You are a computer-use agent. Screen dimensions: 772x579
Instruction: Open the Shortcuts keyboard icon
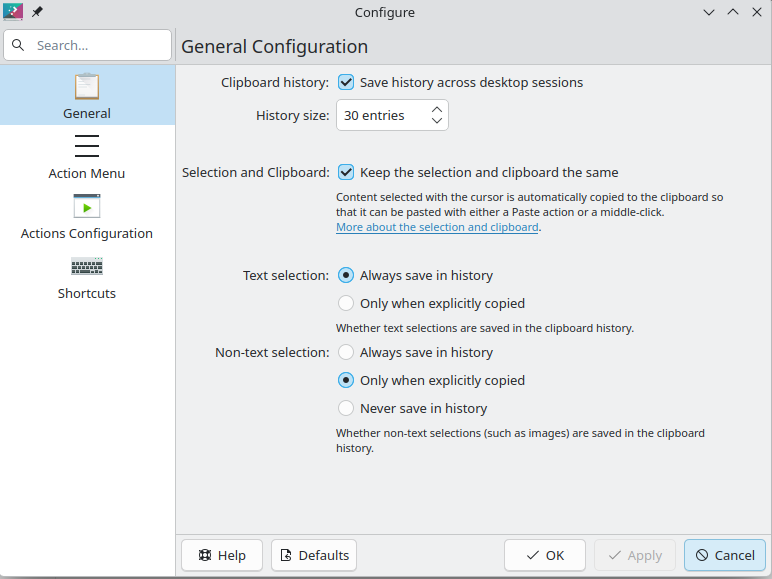pos(87,266)
